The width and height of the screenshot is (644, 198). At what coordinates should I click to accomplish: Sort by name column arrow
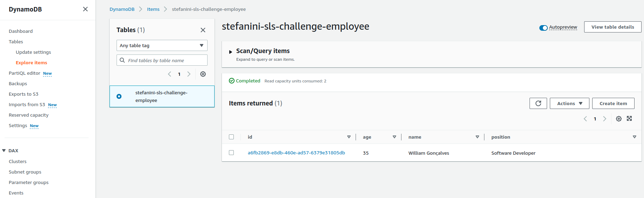[x=477, y=137]
